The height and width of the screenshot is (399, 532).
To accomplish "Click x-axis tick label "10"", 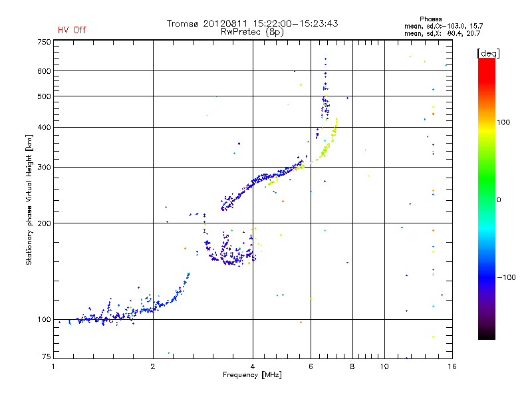I will click(384, 366).
